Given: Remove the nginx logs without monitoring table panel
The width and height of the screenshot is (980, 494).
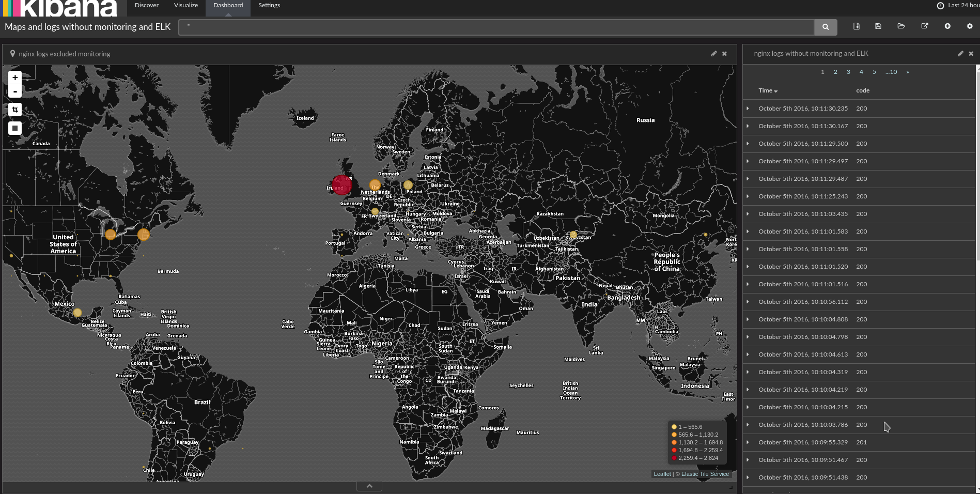Looking at the screenshot, I should (x=971, y=54).
